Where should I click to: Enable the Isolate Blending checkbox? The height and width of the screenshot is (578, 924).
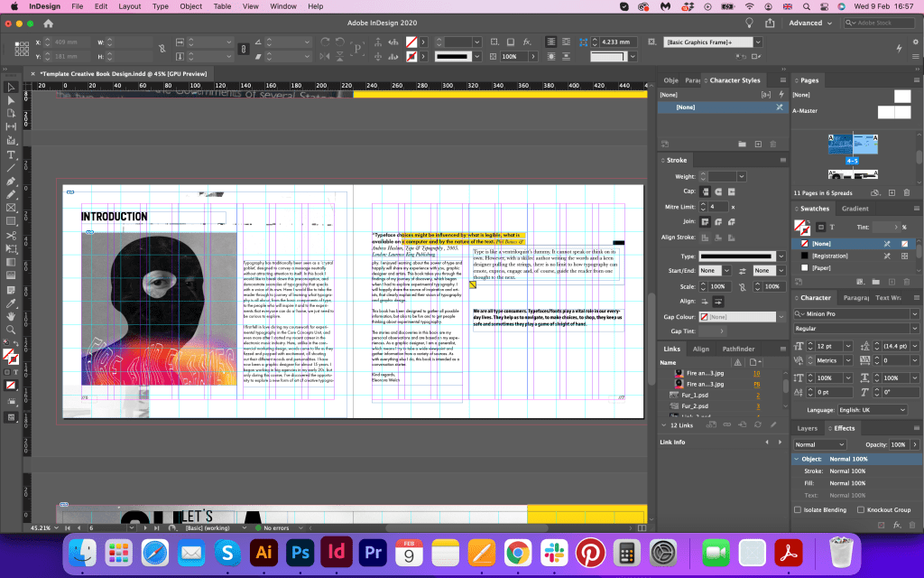(798, 509)
